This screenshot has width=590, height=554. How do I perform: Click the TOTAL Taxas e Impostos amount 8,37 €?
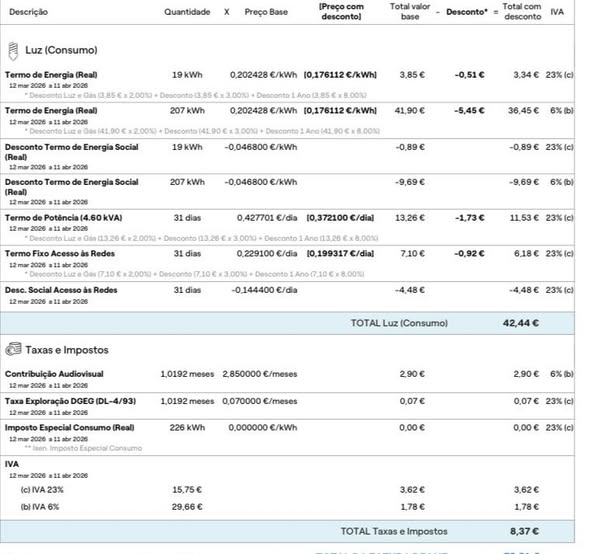tap(525, 531)
